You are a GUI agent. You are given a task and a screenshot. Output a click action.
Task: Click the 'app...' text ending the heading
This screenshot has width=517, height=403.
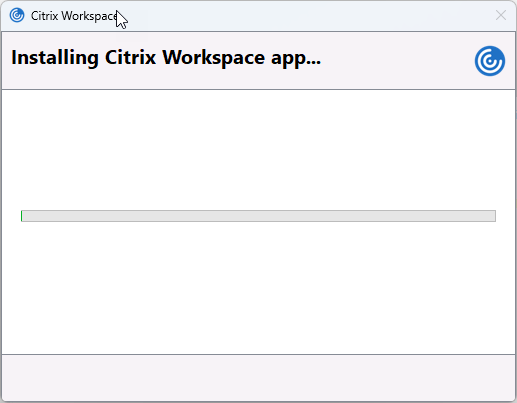point(296,60)
